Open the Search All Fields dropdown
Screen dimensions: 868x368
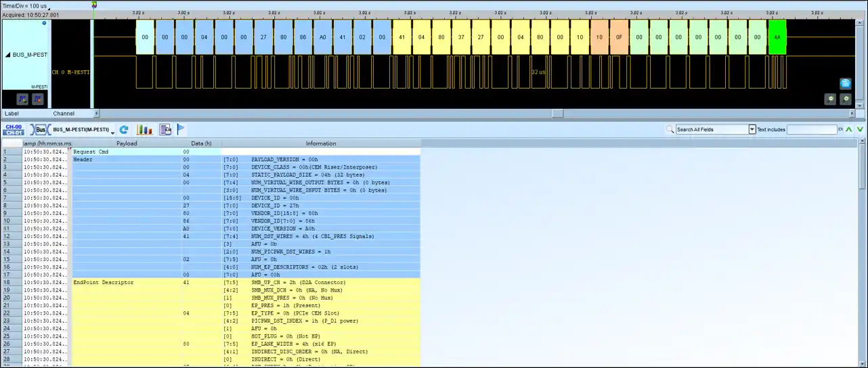pyautogui.click(x=752, y=129)
